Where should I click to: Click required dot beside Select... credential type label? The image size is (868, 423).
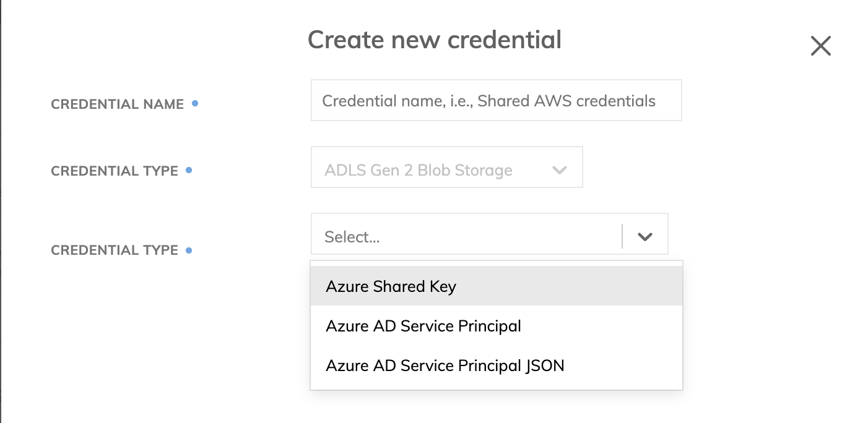(x=189, y=250)
